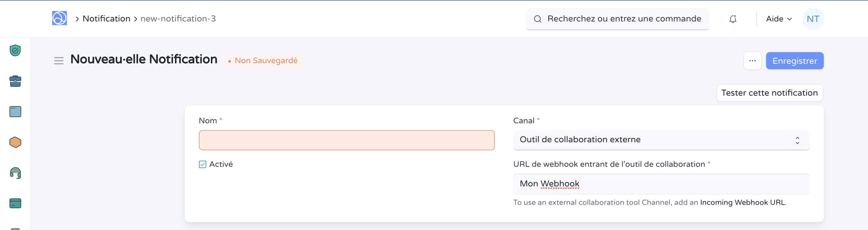Open the app home via the logo icon
Image resolution: width=868 pixels, height=230 pixels.
[59, 18]
